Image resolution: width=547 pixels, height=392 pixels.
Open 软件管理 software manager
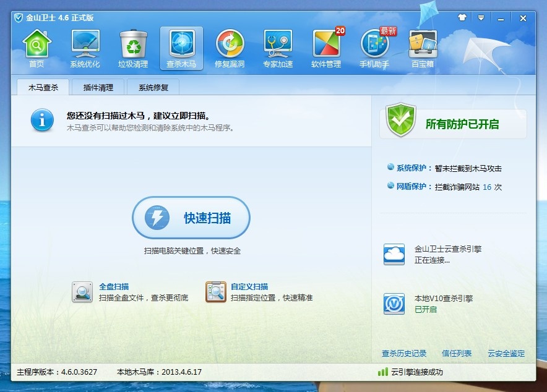(x=326, y=49)
